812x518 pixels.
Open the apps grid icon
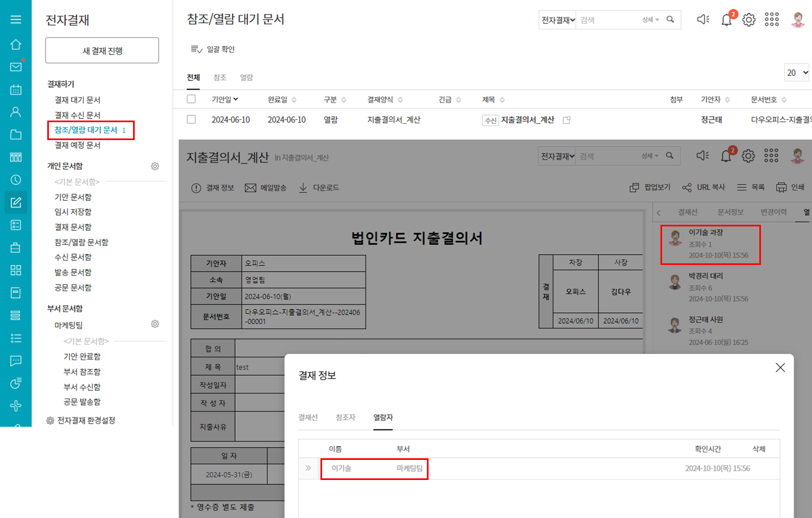pyautogui.click(x=772, y=20)
